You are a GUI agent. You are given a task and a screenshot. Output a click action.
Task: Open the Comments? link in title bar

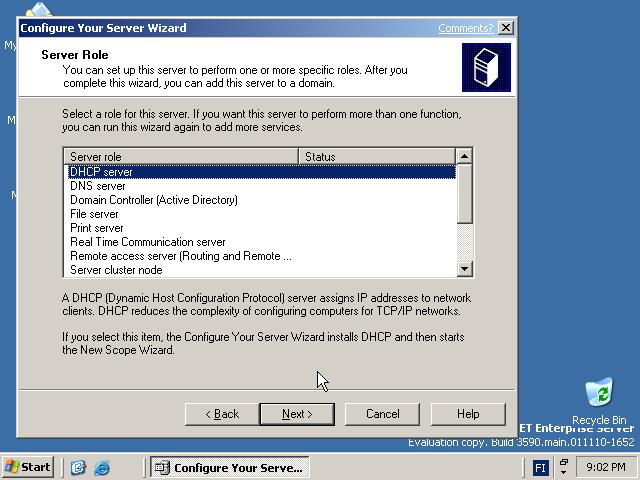466,28
